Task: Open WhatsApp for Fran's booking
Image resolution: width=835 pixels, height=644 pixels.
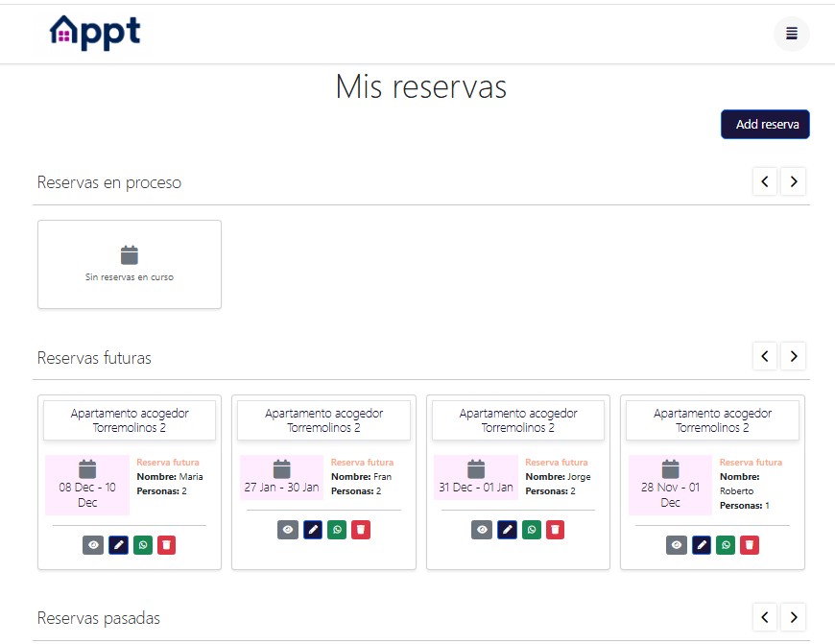Action: pos(337,529)
